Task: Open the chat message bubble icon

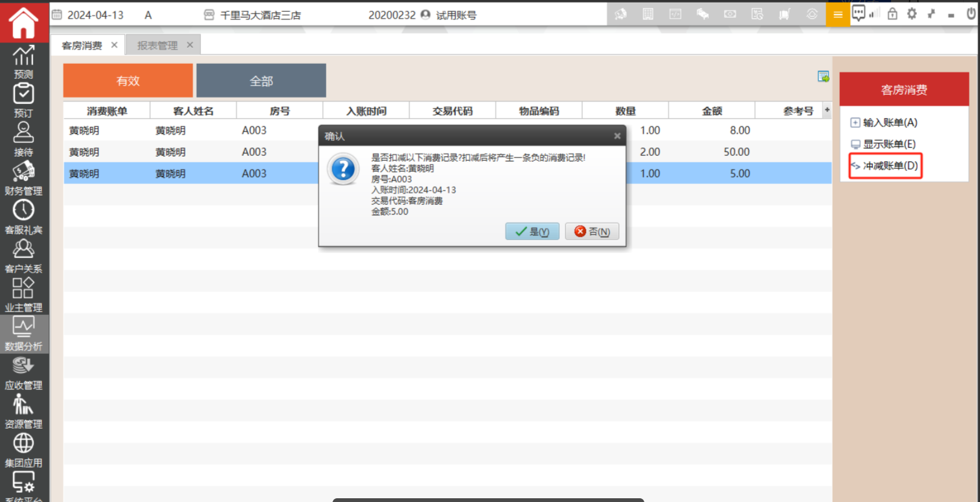Action: [x=859, y=13]
